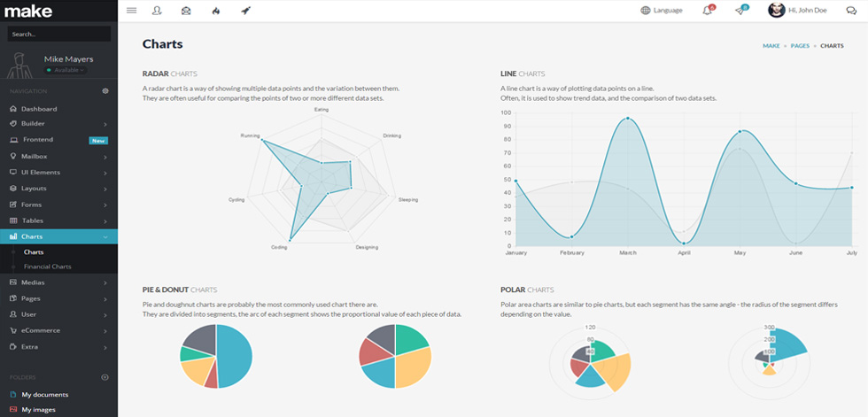Screen dimensions: 868x417
Task: Click the Builder paint icon
Action: coord(13,123)
